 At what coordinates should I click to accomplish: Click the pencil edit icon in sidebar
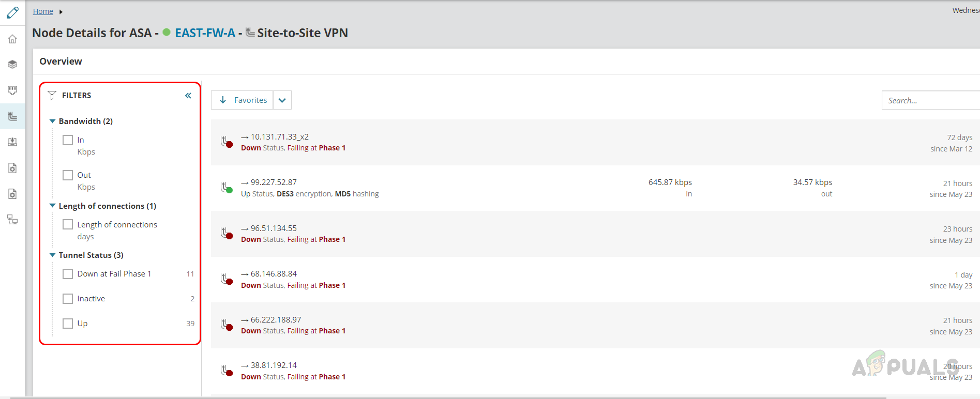[12, 12]
